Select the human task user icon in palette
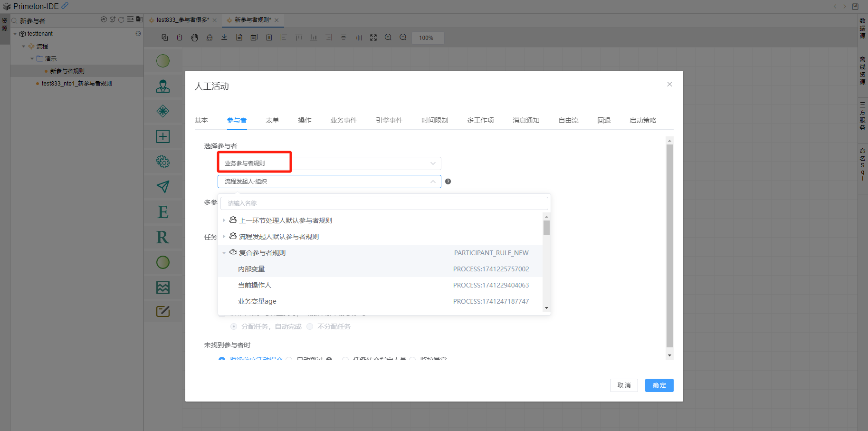868x431 pixels. [x=163, y=86]
